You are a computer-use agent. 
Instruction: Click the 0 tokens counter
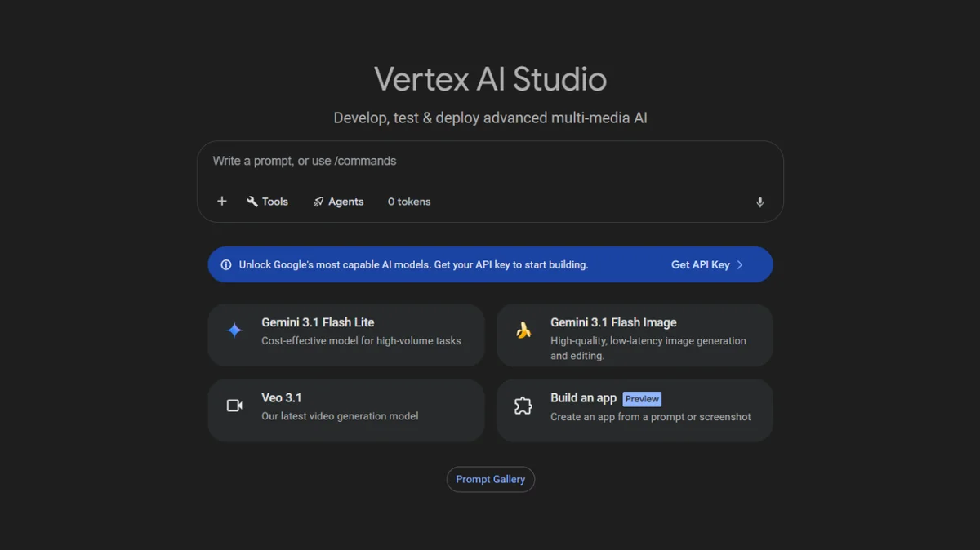408,201
